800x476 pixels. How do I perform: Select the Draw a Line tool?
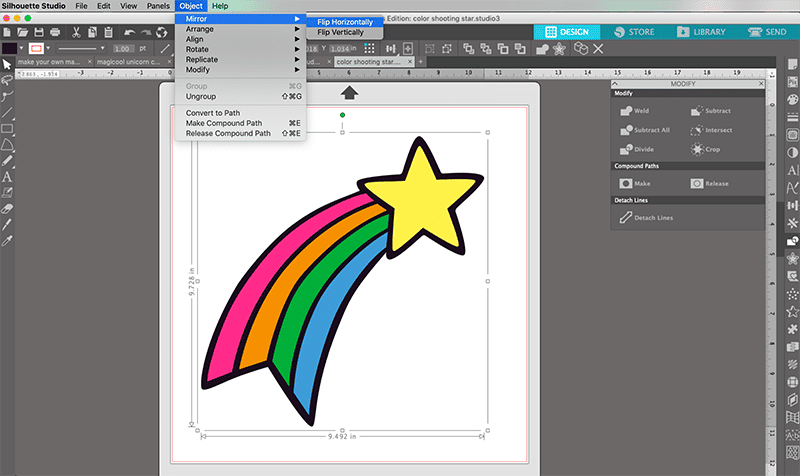click(7, 112)
